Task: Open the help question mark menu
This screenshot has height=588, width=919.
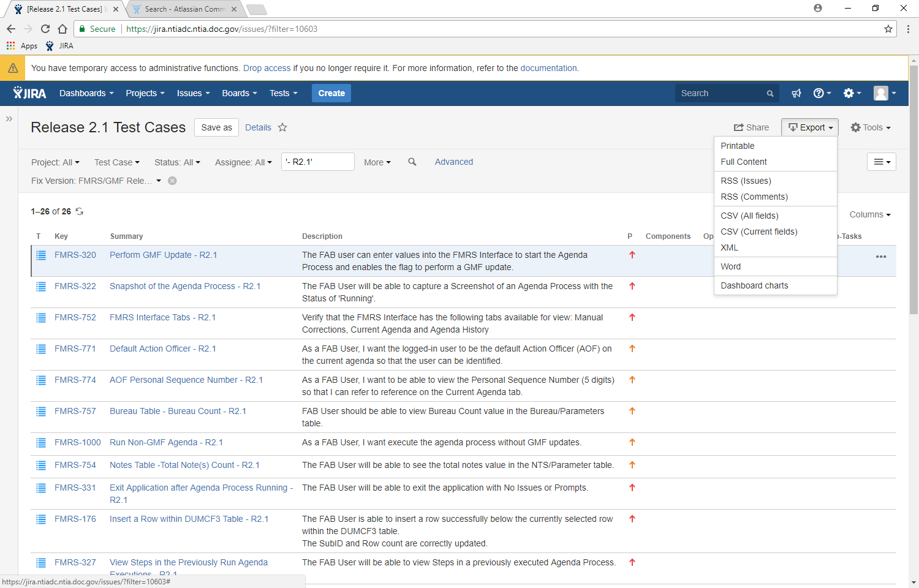Action: point(822,93)
